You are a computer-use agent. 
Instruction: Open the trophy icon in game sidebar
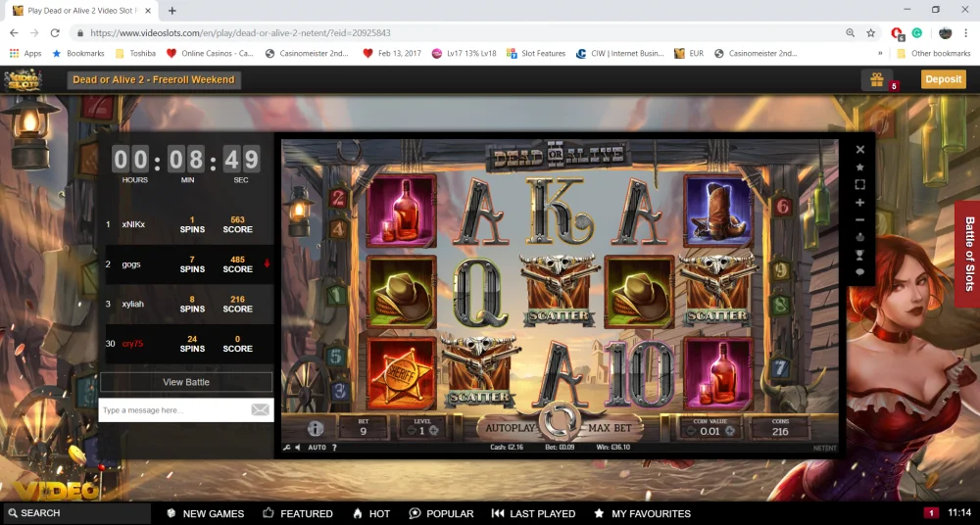pos(860,255)
